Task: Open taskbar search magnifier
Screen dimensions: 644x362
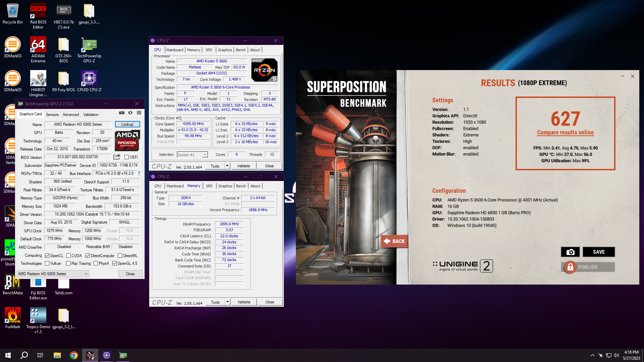Action: pos(24,355)
